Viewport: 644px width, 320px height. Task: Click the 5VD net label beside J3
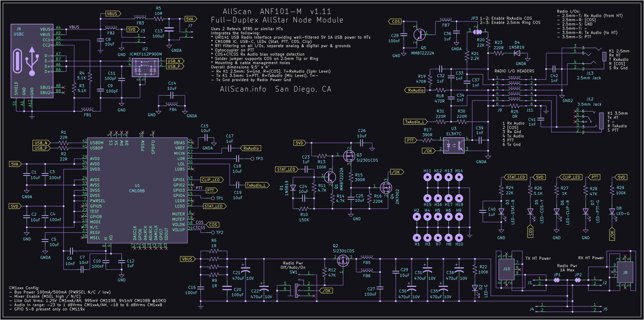coord(133,30)
